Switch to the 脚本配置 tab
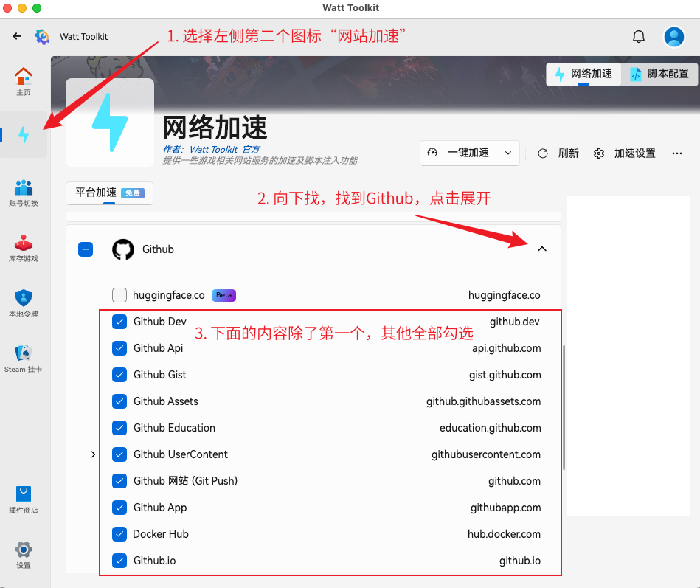 pos(659,74)
